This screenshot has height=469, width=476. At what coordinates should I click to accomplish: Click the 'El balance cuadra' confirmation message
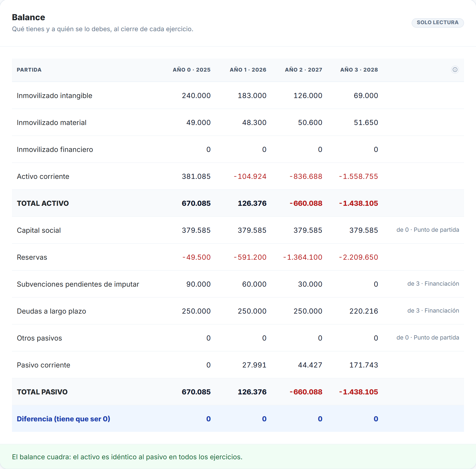click(x=127, y=457)
